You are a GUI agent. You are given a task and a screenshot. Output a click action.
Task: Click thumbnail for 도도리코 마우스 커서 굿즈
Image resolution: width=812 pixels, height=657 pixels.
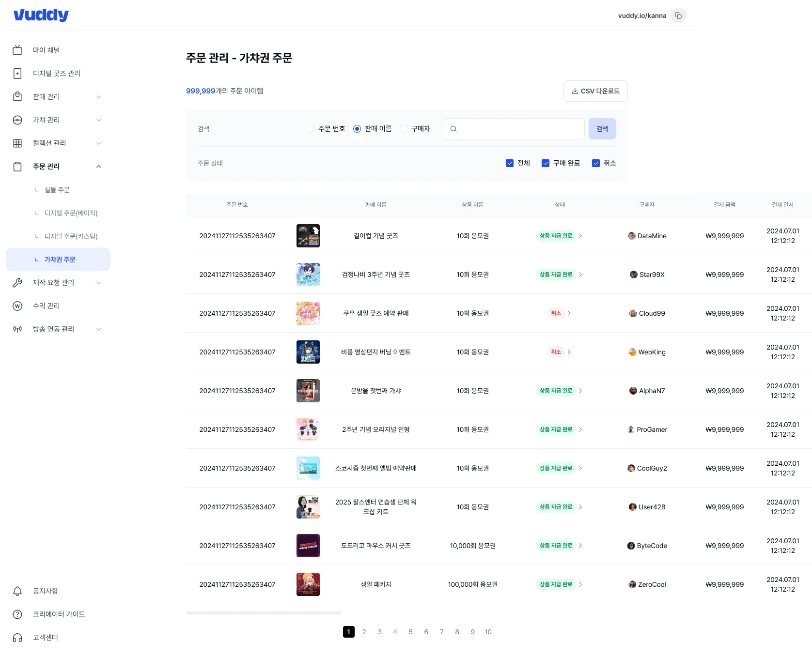click(x=308, y=546)
